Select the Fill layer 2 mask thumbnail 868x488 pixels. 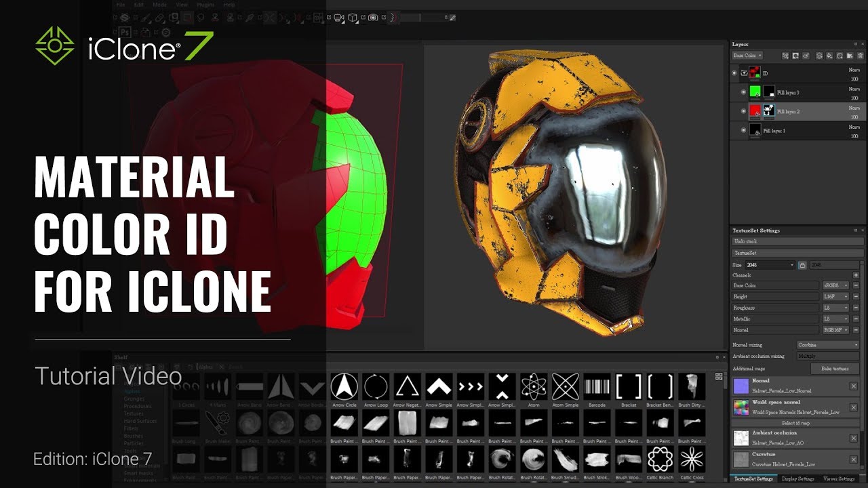click(x=769, y=111)
